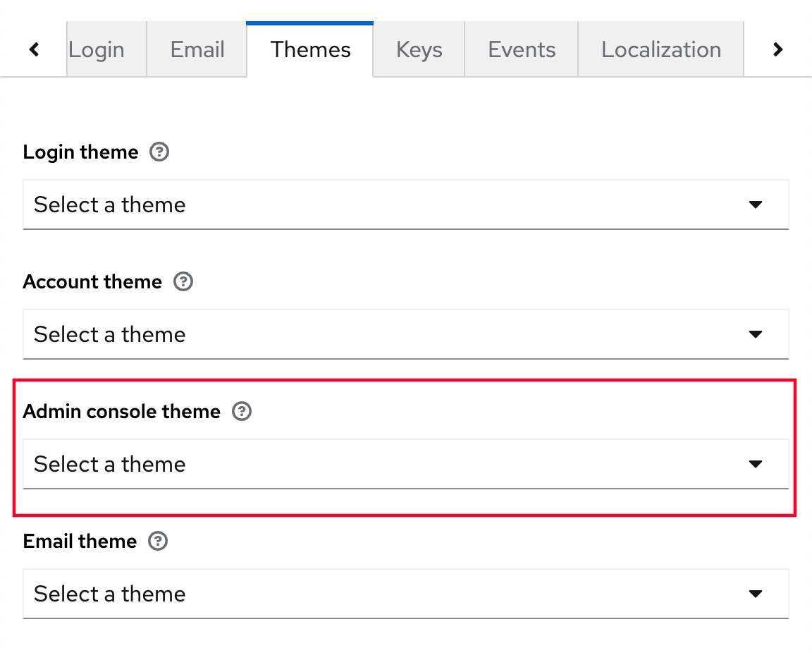The height and width of the screenshot is (660, 812).
Task: Click help icon next to Login theme
Action: click(x=160, y=152)
